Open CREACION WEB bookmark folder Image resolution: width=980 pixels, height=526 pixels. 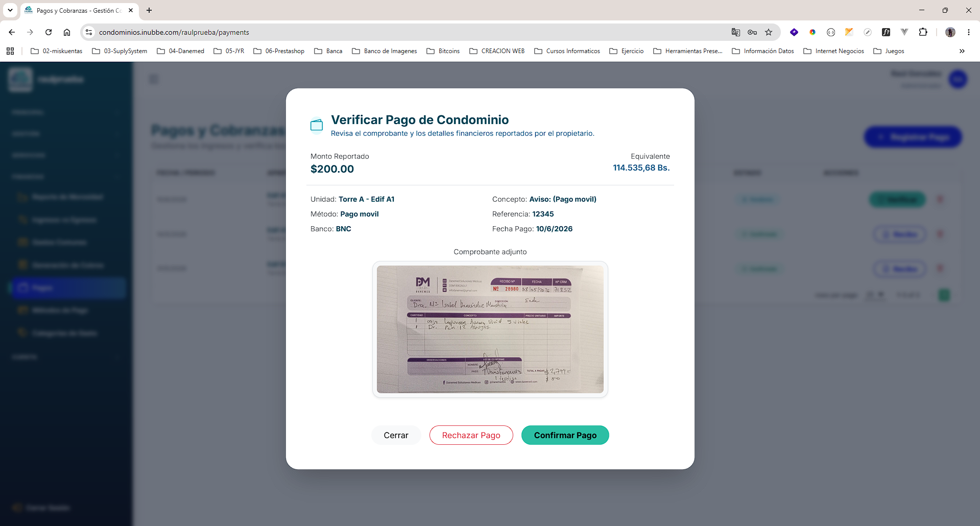[x=497, y=51]
